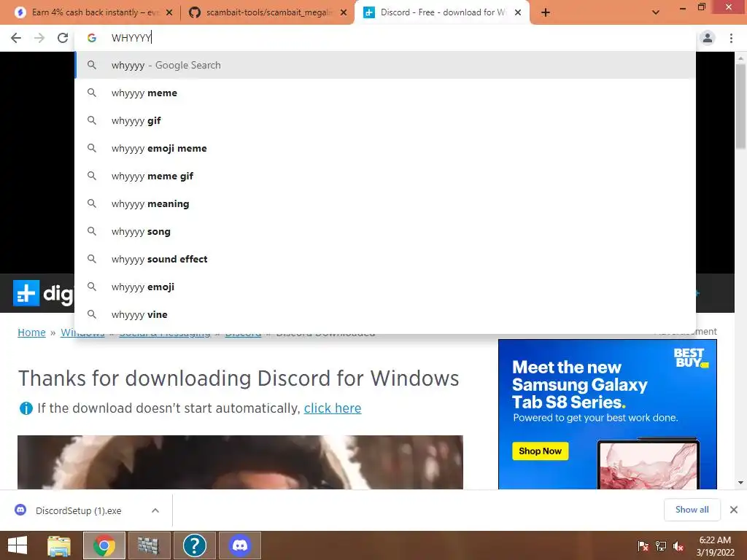Pick the 'whyyyy emoji' suggestion
Viewport: 747px width, 560px height.
[385, 287]
